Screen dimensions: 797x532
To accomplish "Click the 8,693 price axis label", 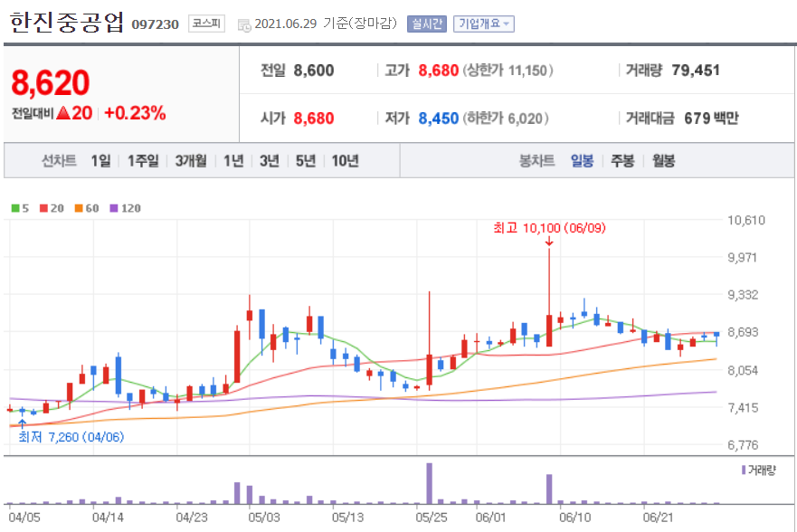I will tap(743, 332).
